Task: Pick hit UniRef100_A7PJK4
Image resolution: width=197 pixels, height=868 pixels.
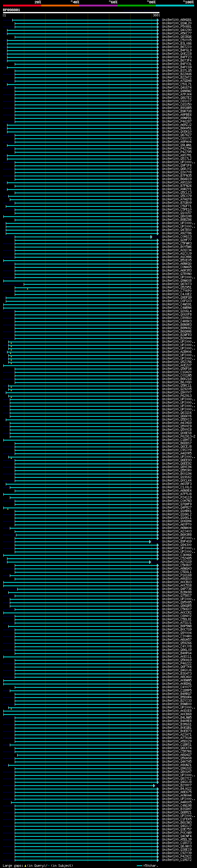Action: [x=176, y=94]
